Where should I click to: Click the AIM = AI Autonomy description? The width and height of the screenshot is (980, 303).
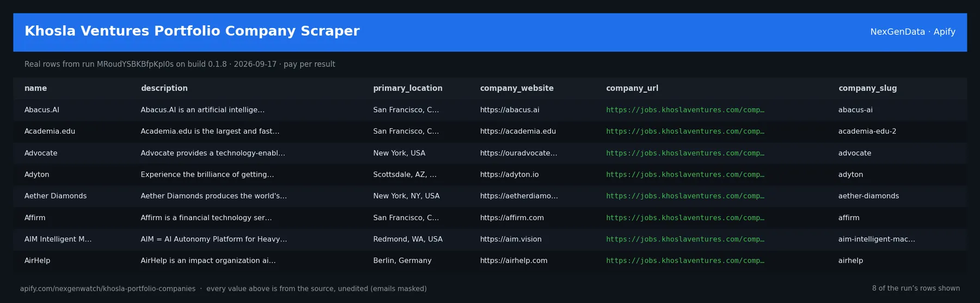tap(214, 239)
